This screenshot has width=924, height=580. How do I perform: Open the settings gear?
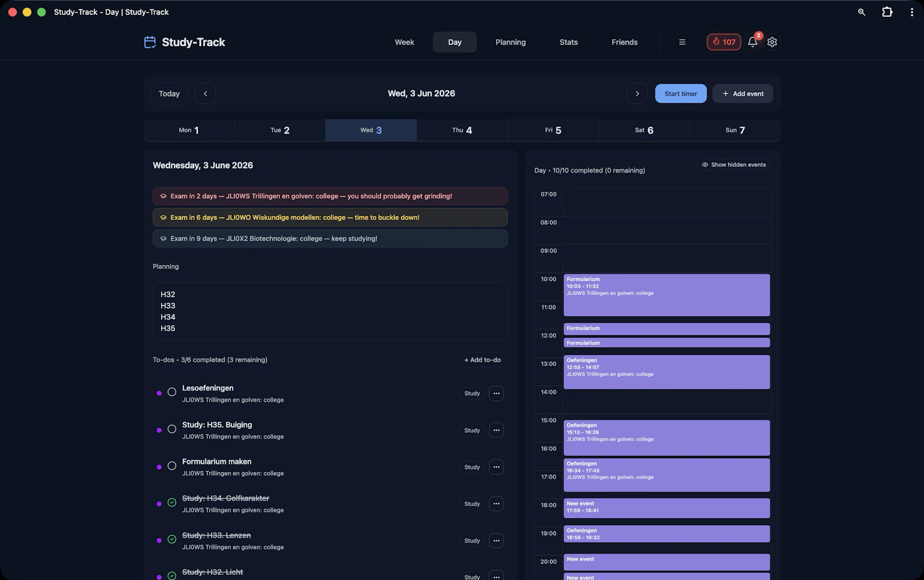772,42
